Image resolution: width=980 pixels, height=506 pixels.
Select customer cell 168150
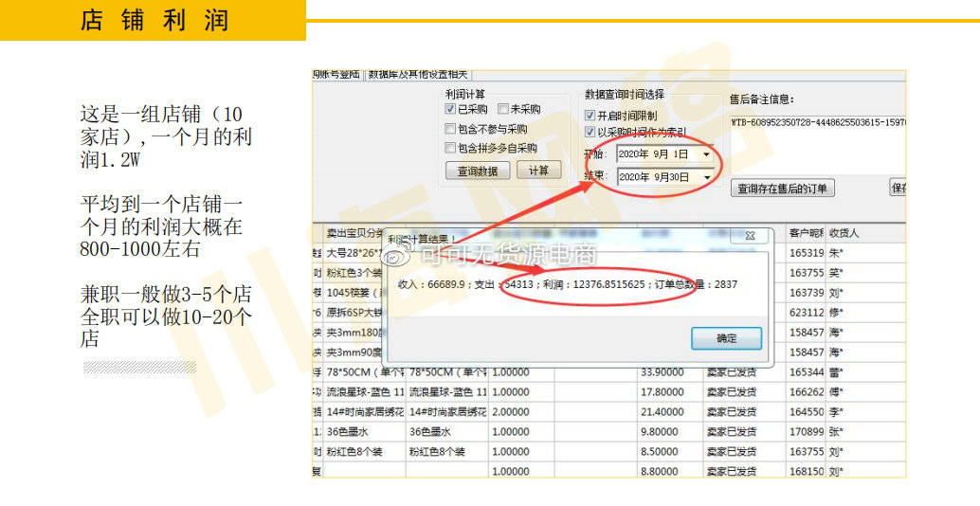(807, 472)
